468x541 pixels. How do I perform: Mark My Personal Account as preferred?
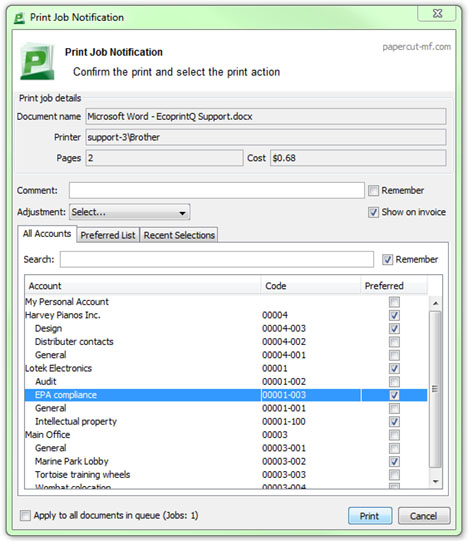[x=394, y=302]
